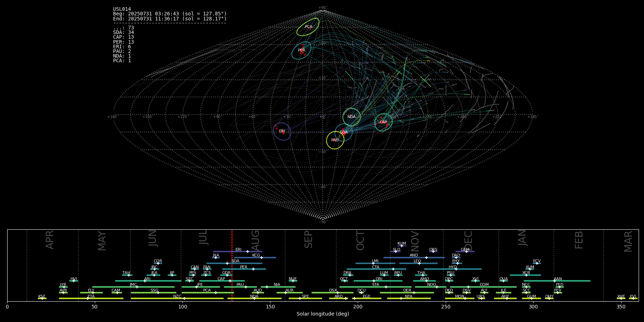Viewport: 644px width, 322px height.
Task: Click the NUE shower bar in the timeline
Action: click(x=293, y=281)
